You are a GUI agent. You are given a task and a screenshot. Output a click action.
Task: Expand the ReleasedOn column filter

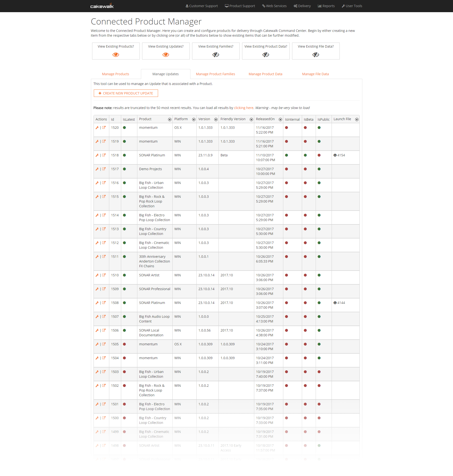tap(280, 119)
